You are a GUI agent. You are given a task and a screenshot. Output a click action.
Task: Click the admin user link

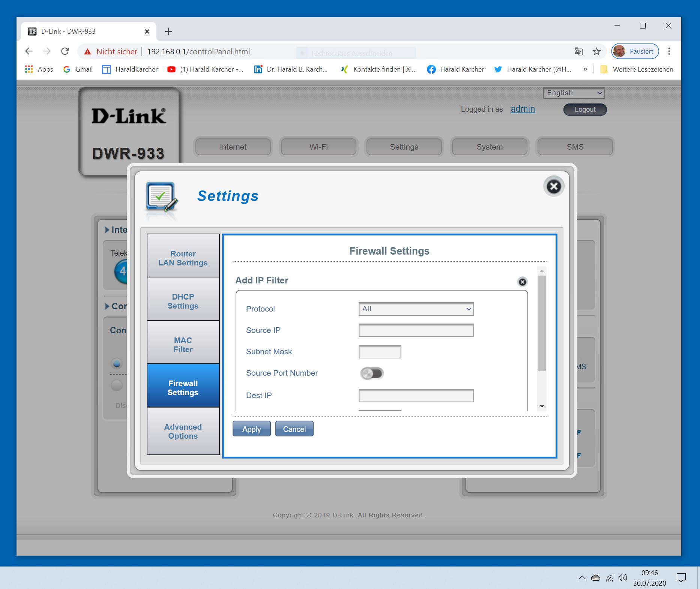523,109
